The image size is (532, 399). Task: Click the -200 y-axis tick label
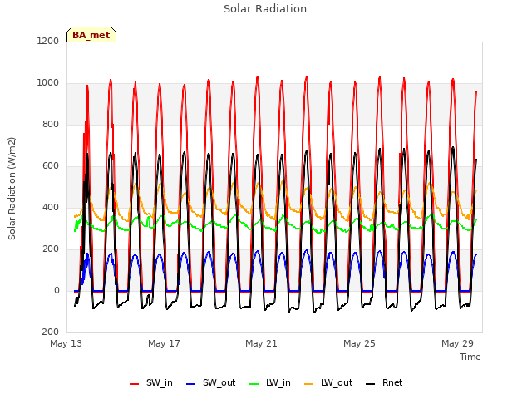(49, 332)
